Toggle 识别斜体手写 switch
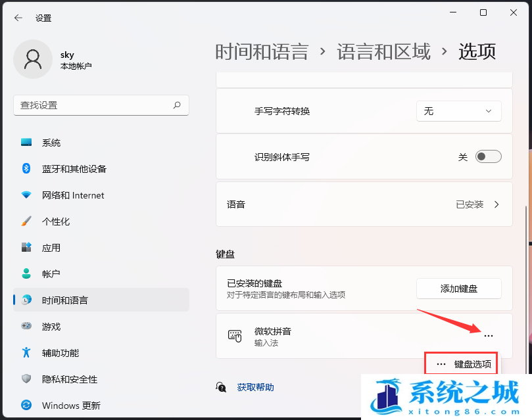The height and width of the screenshot is (420, 532). [488, 156]
